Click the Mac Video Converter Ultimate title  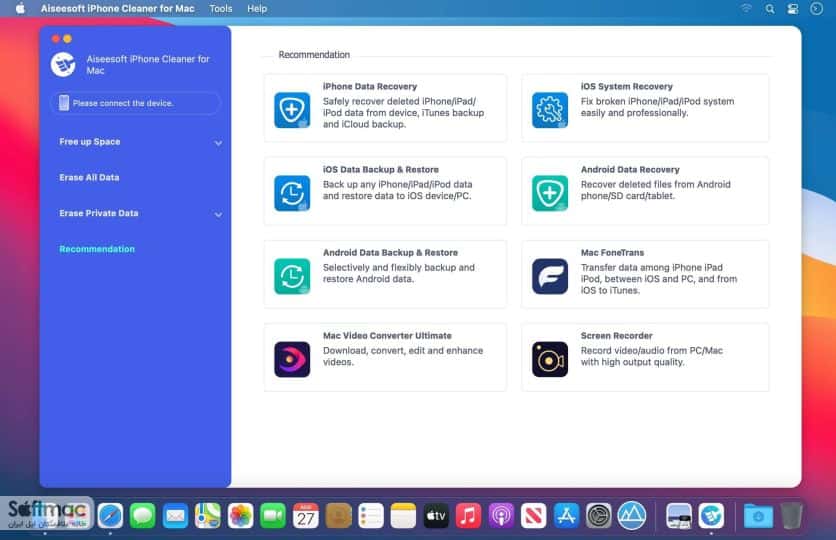(387, 336)
